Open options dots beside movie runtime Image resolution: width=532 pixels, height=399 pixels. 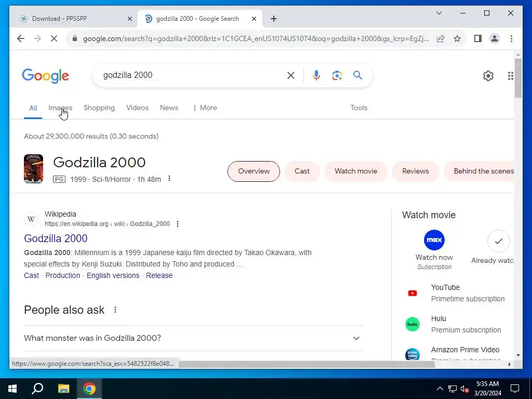(x=169, y=179)
